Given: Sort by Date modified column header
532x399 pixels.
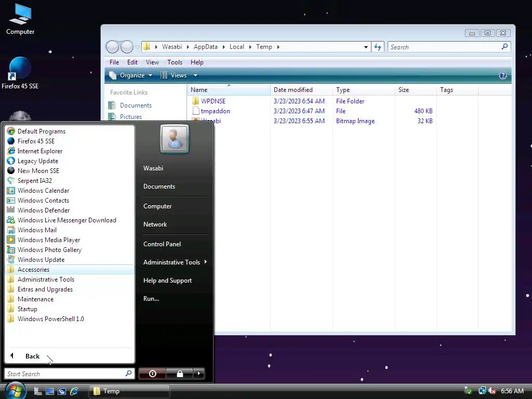Looking at the screenshot, I should point(301,90).
